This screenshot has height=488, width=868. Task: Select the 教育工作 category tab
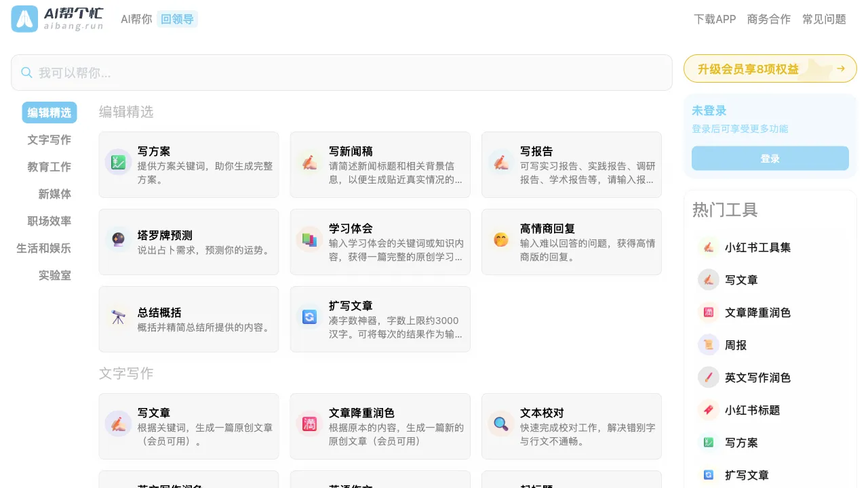50,167
